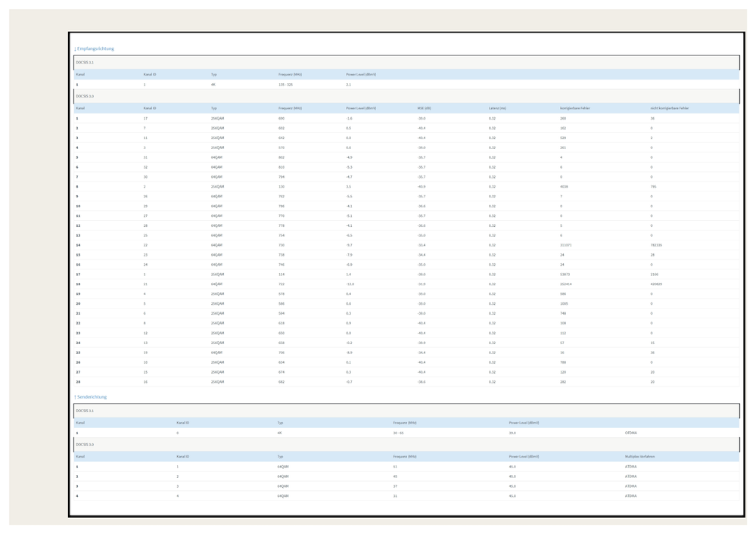Click frequency value 706
This screenshot has width=756, height=534.
coord(281,352)
